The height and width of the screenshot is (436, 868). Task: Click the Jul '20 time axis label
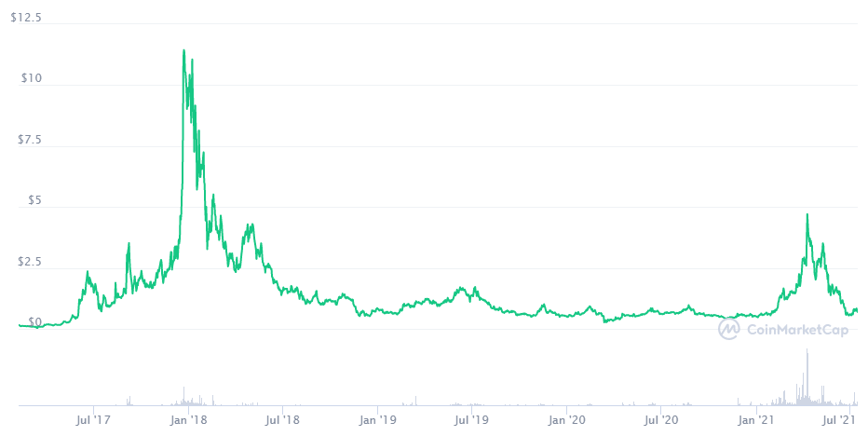coord(660,421)
